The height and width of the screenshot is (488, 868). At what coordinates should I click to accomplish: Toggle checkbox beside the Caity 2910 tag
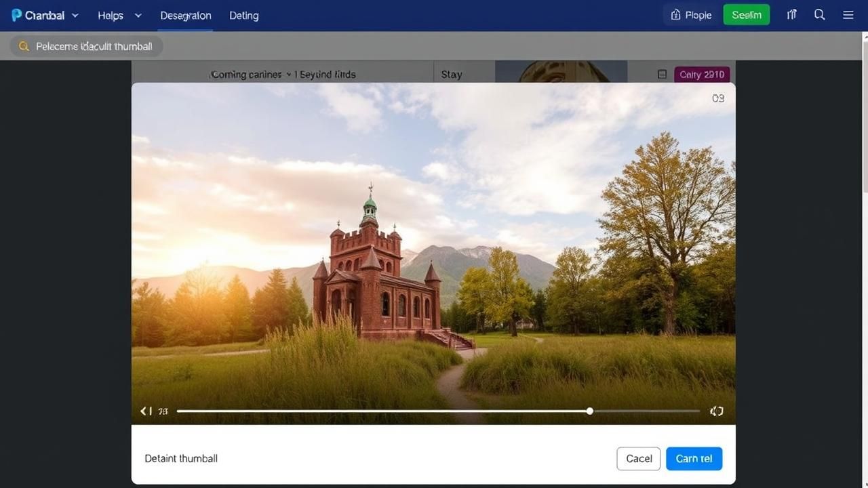[662, 75]
